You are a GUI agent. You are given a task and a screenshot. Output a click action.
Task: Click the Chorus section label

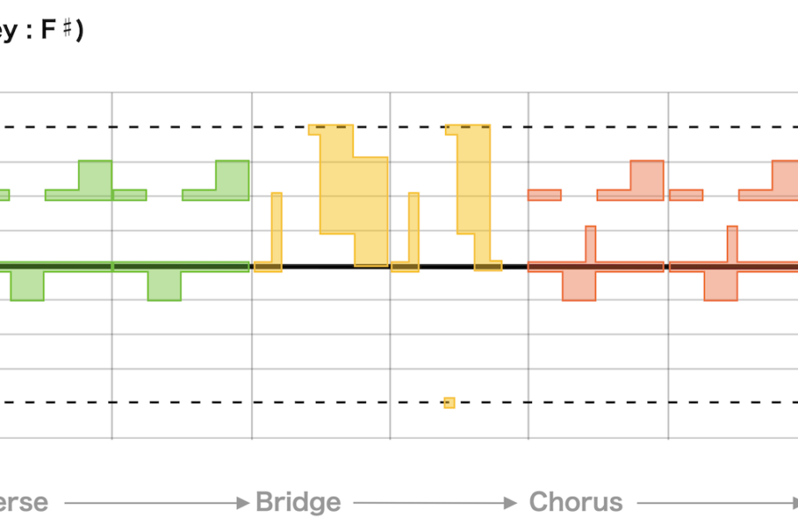tap(575, 503)
